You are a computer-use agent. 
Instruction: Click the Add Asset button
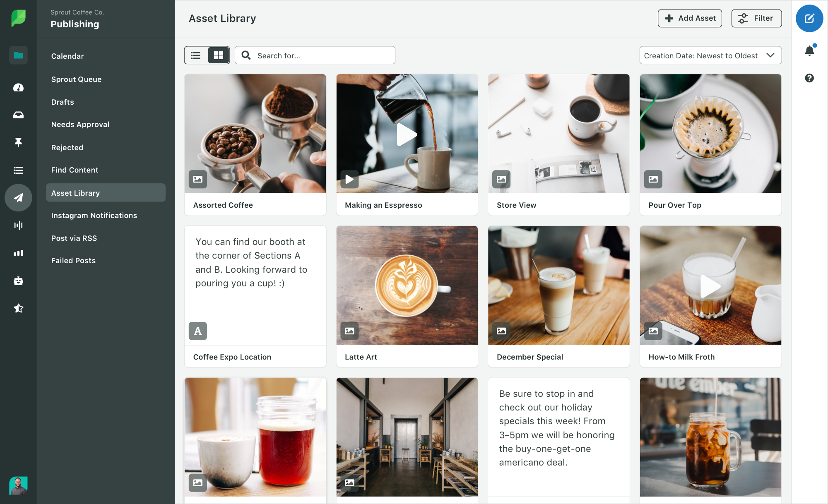tap(690, 18)
